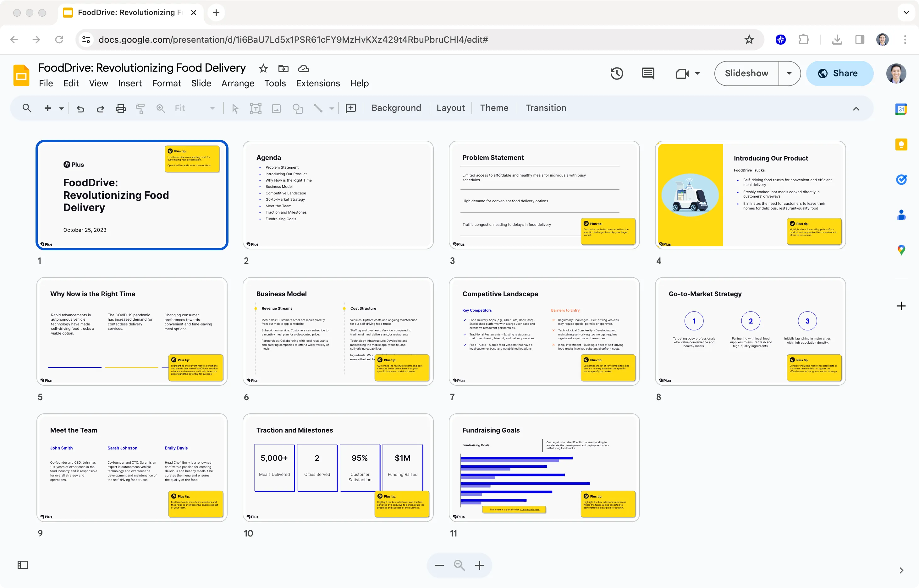Open the new slide dropdown arrow
The height and width of the screenshot is (588, 919).
point(61,108)
